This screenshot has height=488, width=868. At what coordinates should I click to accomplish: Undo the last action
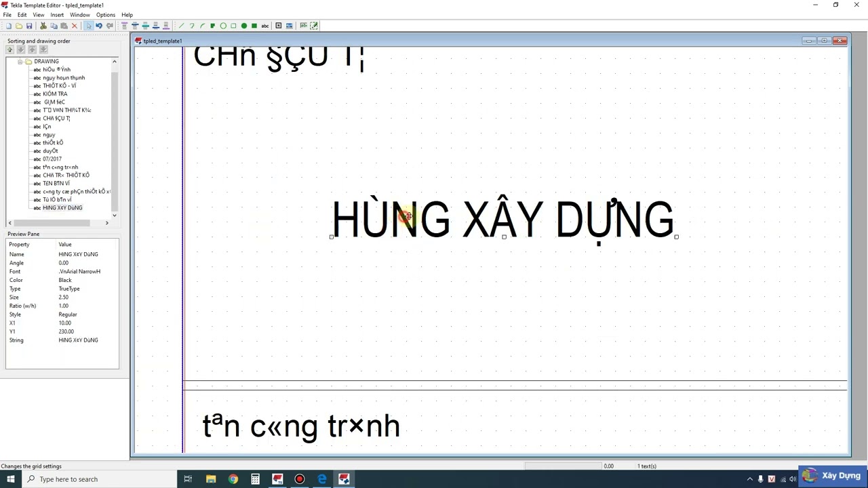[x=99, y=26]
